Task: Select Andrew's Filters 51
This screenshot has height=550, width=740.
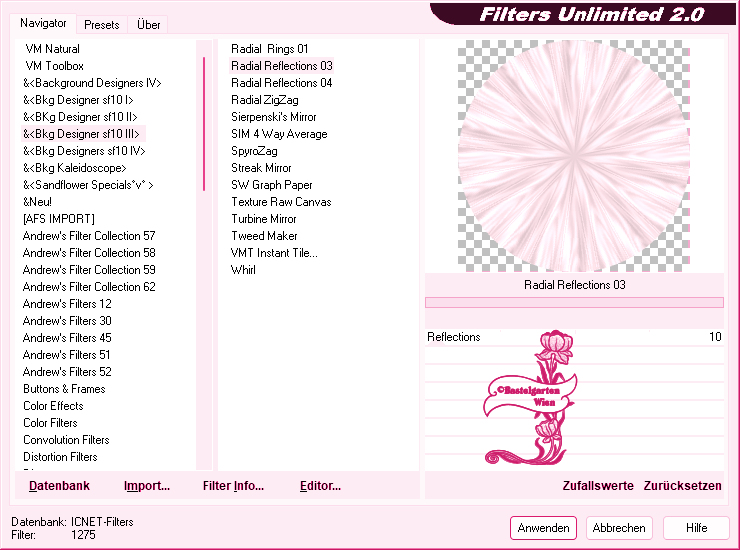Action: [x=67, y=355]
